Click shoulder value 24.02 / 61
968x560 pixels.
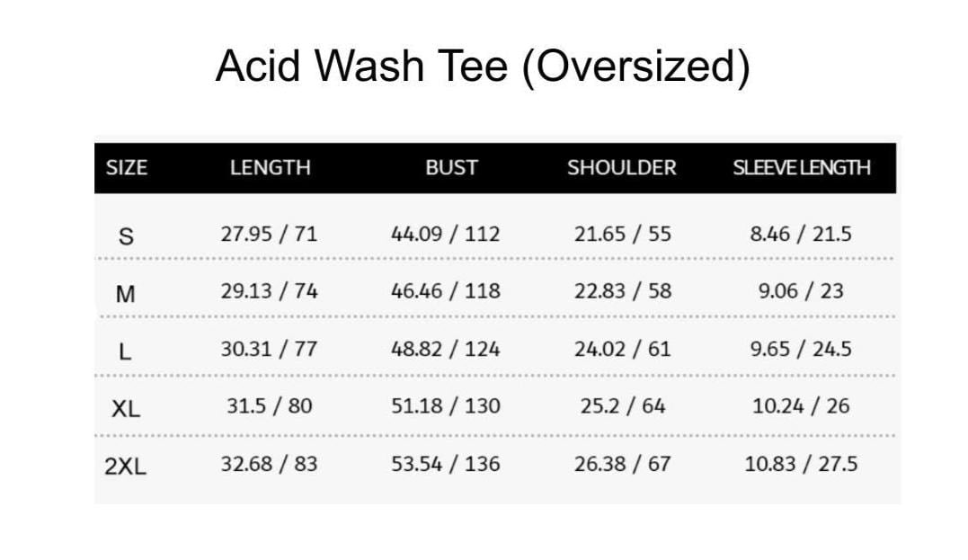(x=622, y=349)
